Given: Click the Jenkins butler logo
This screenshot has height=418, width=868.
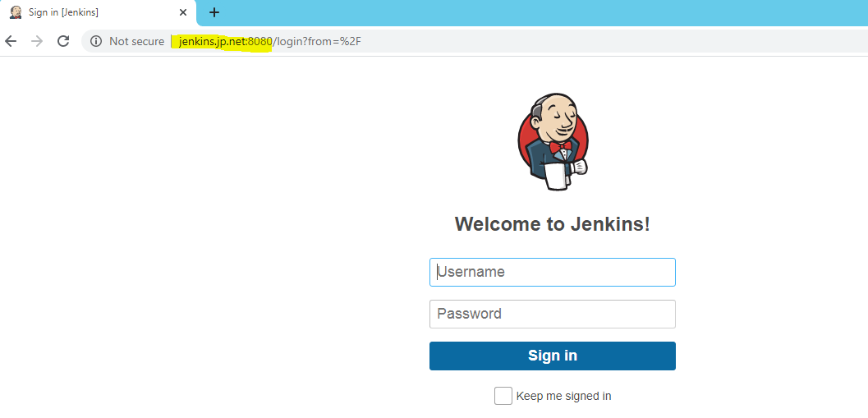Looking at the screenshot, I should (553, 142).
